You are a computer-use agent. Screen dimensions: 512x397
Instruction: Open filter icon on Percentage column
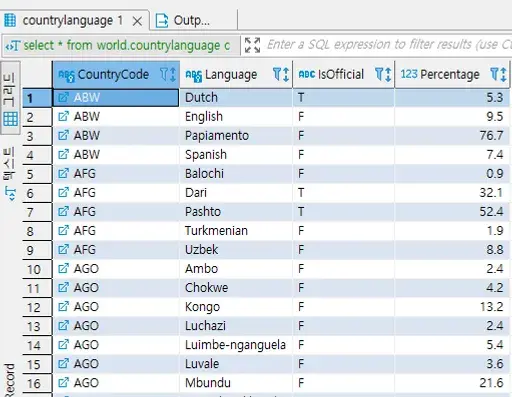[495, 74]
